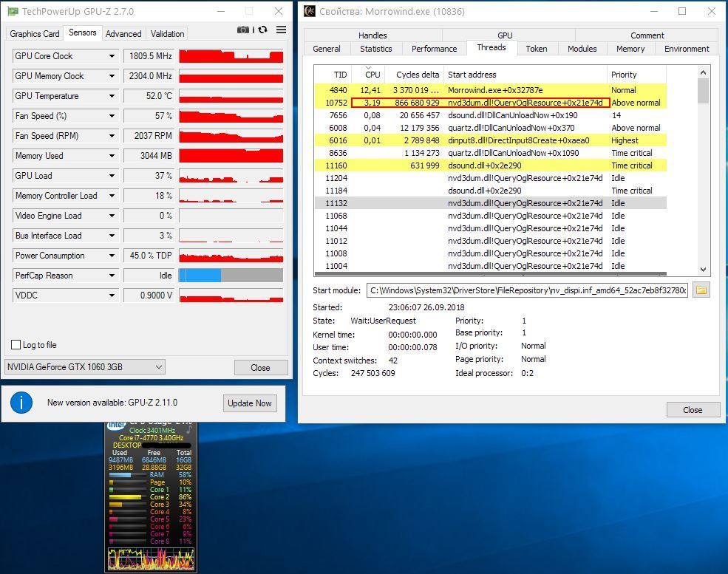
Task: Open the Token tab
Action: click(537, 49)
